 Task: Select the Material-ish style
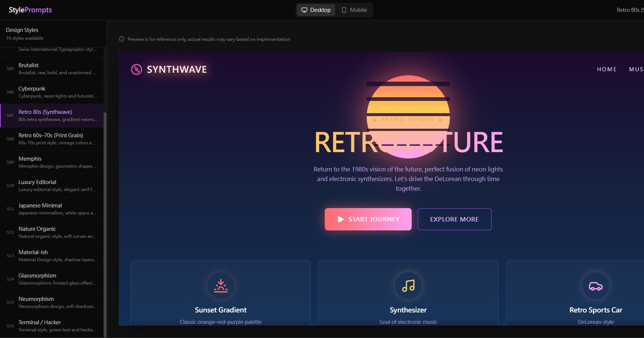point(52,256)
